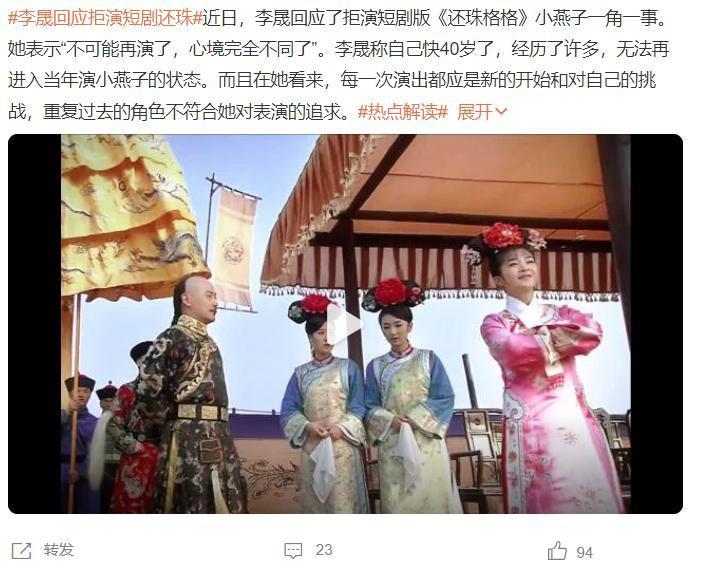Image resolution: width=704 pixels, height=575 pixels.
Task: Open the #热点解读# hashtag link
Action: tap(403, 111)
